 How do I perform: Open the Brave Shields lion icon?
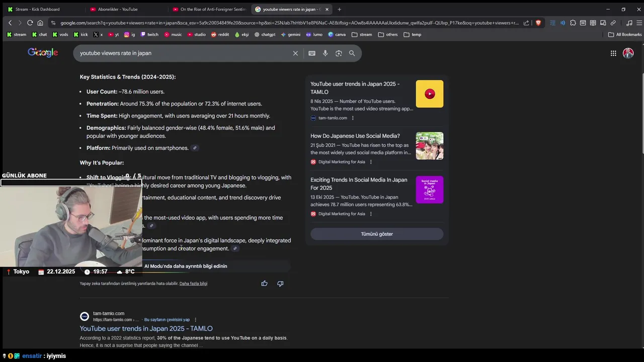tap(538, 23)
